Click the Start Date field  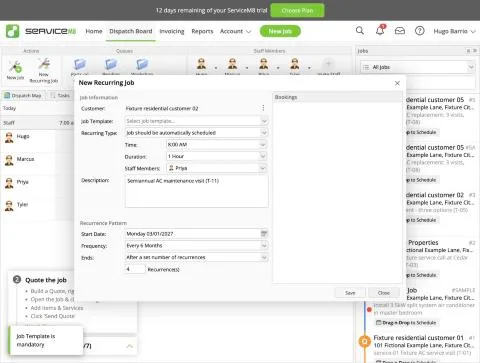pos(193,234)
